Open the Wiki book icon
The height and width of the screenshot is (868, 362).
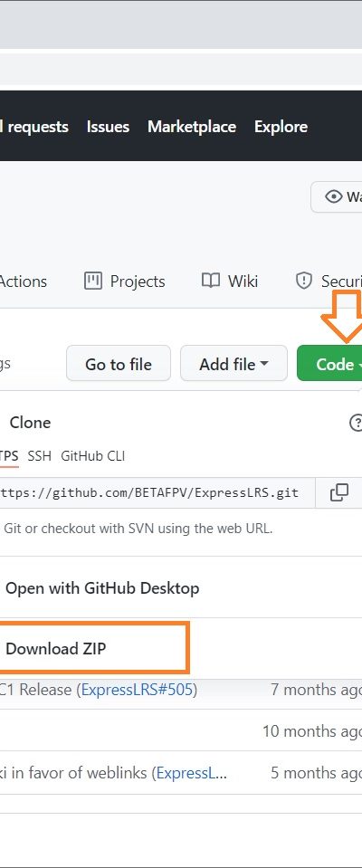click(210, 281)
